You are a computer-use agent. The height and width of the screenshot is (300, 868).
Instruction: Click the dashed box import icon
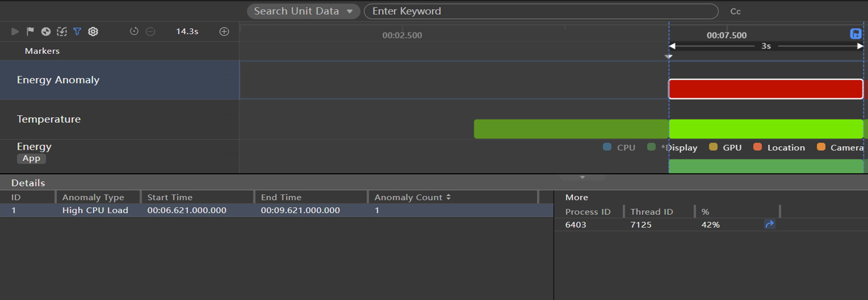[x=62, y=31]
